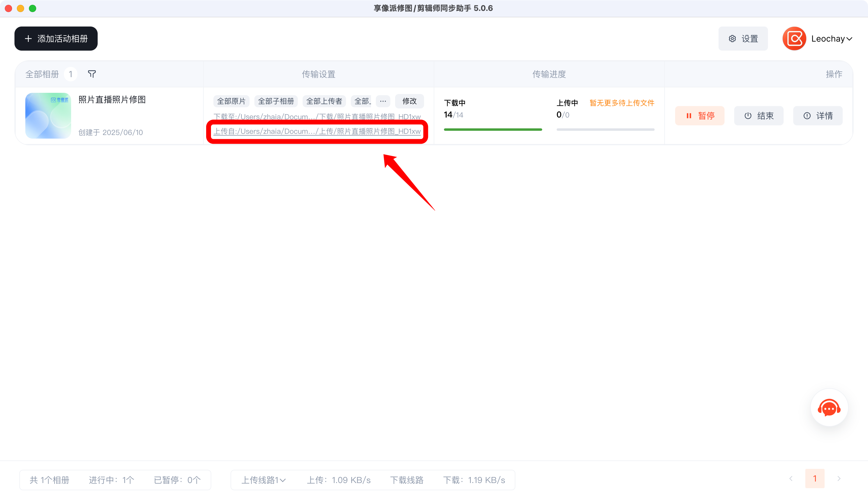868x499 pixels.
Task: Select the 全部相册 header
Action: 42,74
